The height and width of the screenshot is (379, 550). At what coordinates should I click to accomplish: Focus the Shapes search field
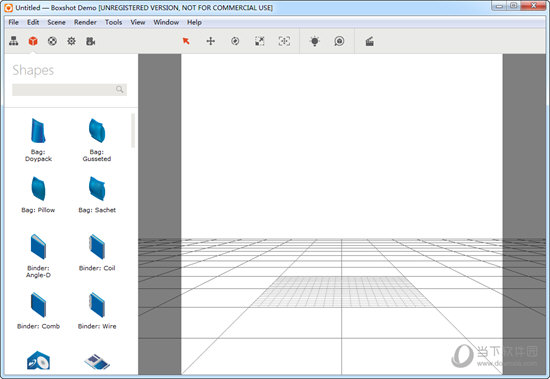69,89
